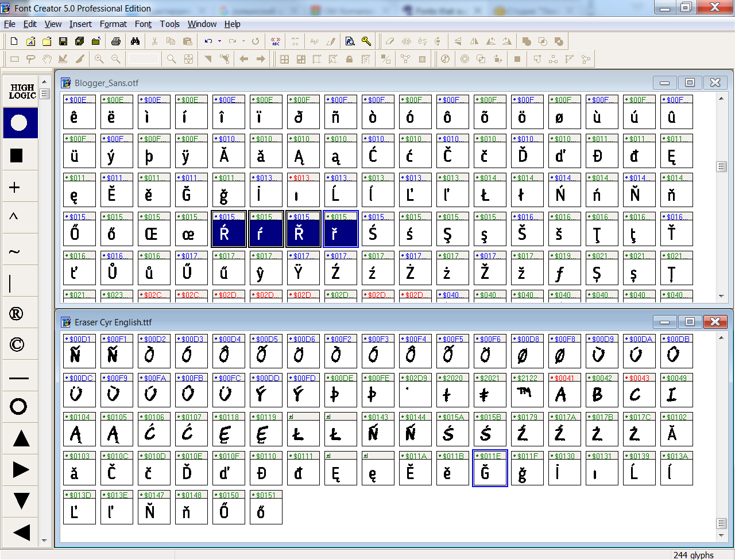The width and height of the screenshot is (735, 560).
Task: Open Find with the binoculars icon
Action: point(135,41)
